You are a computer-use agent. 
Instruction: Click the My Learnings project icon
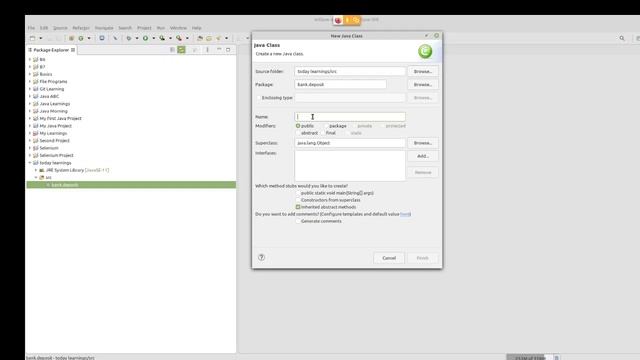pyautogui.click(x=36, y=133)
